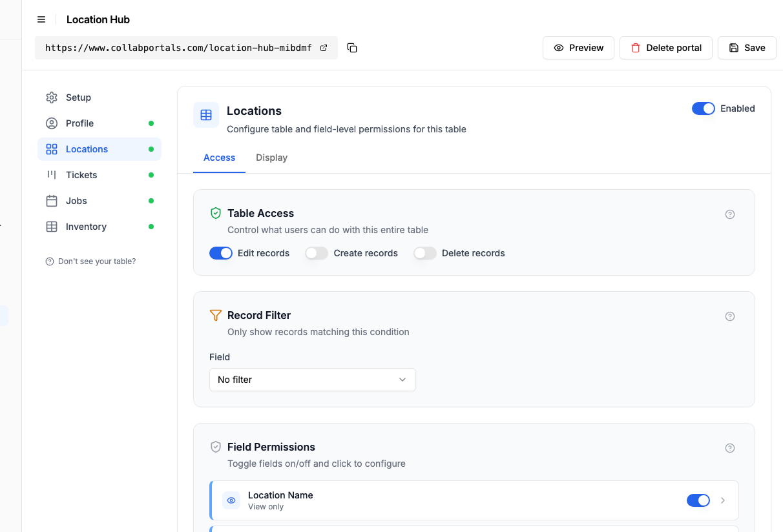The width and height of the screenshot is (783, 532).
Task: Switch to the Display tab
Action: coord(271,158)
